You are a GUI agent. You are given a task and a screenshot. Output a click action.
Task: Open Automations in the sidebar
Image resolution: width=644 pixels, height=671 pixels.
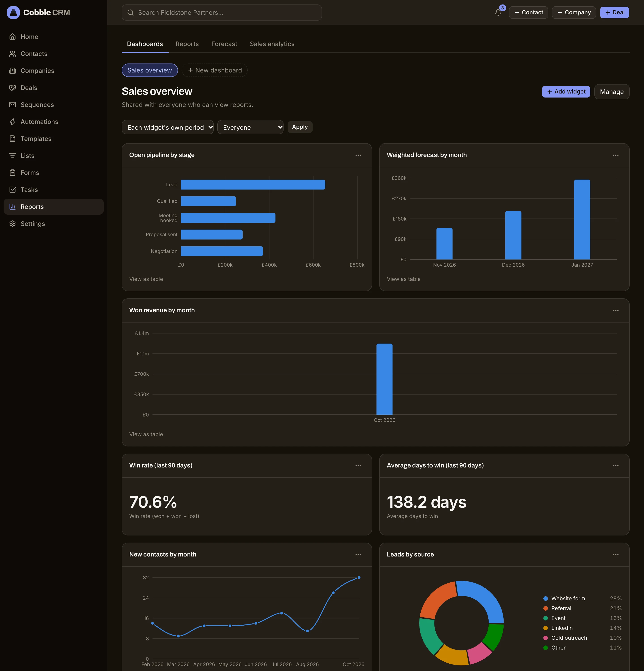coord(53,122)
